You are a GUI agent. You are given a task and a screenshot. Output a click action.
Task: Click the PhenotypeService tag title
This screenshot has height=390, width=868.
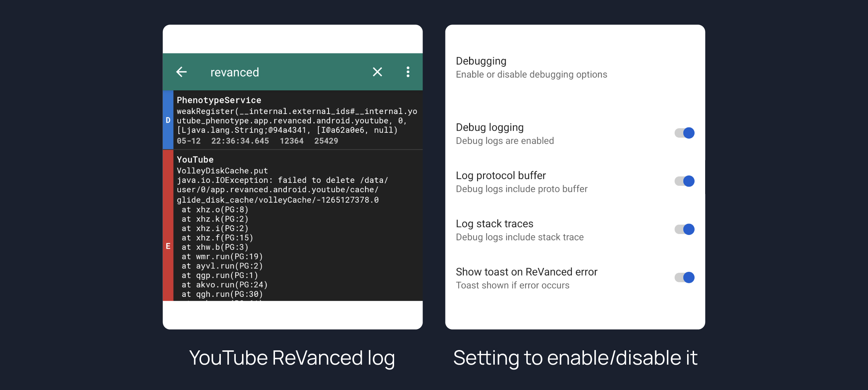(219, 100)
